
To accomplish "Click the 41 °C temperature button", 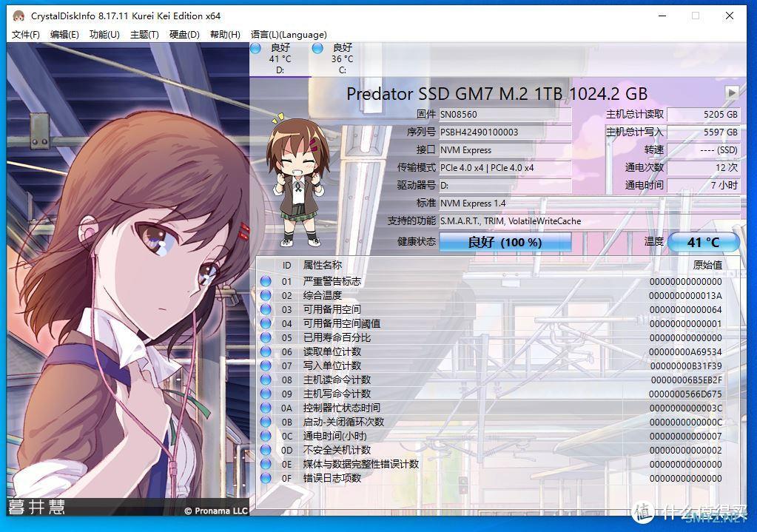I will point(704,242).
